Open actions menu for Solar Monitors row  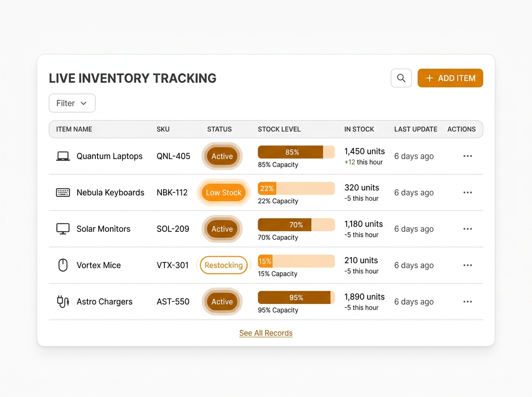coord(467,229)
